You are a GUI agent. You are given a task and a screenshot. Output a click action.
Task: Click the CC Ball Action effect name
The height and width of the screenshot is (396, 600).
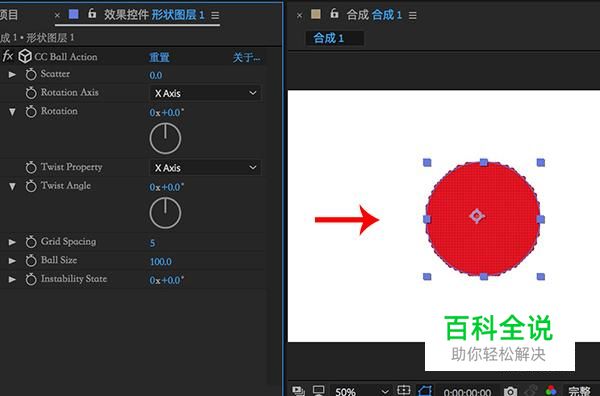(x=66, y=57)
